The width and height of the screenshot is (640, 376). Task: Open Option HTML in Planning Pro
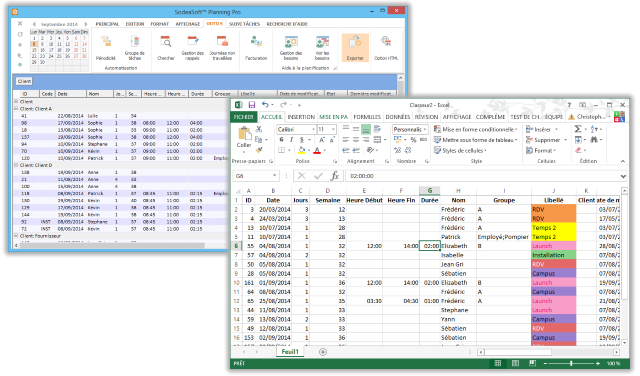coord(386,48)
